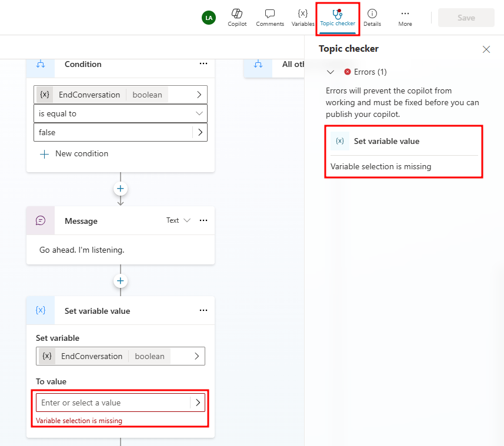Open the Variables panel icon
The width and height of the screenshot is (504, 446).
(303, 14)
